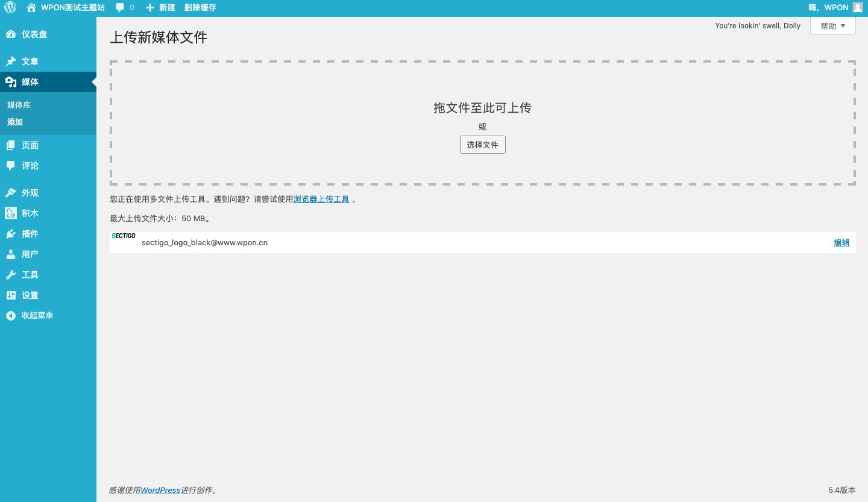This screenshot has height=502, width=868.
Task: Click the 评论 comment bubble icon in sidebar
Action: [x=11, y=166]
